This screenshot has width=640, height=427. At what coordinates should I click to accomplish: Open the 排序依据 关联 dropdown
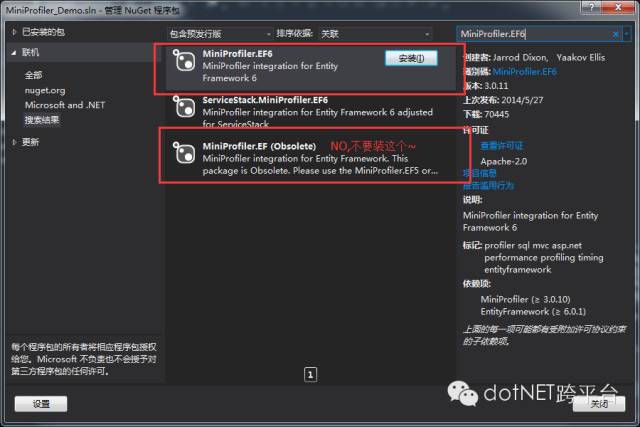[x=376, y=34]
